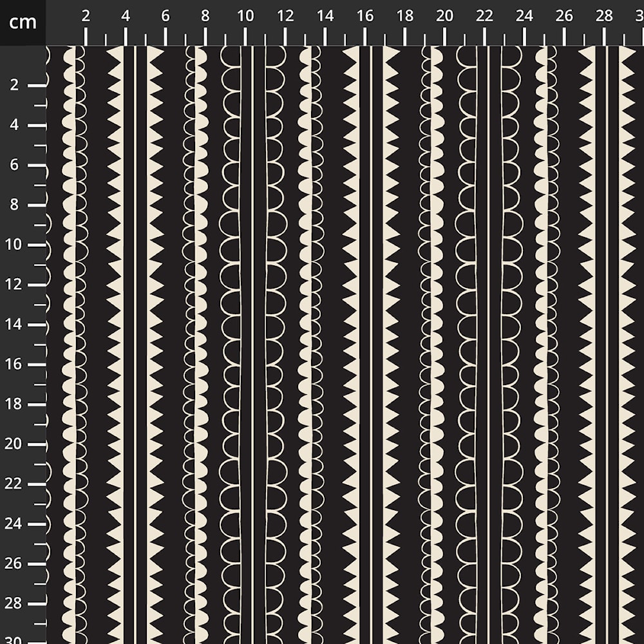
Task: Pick the 28 label on the vertical ruler
Action: [x=13, y=603]
